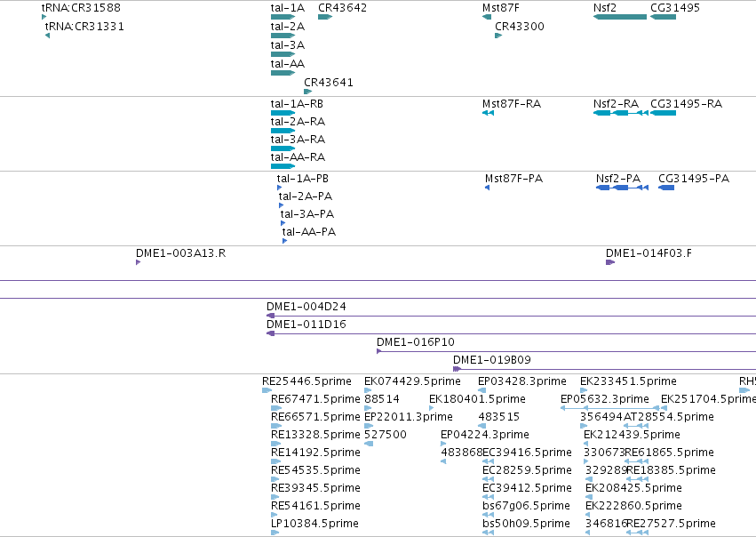Select the tal-AA-PA protein arrow
This screenshot has width=756, height=537.
click(x=285, y=241)
